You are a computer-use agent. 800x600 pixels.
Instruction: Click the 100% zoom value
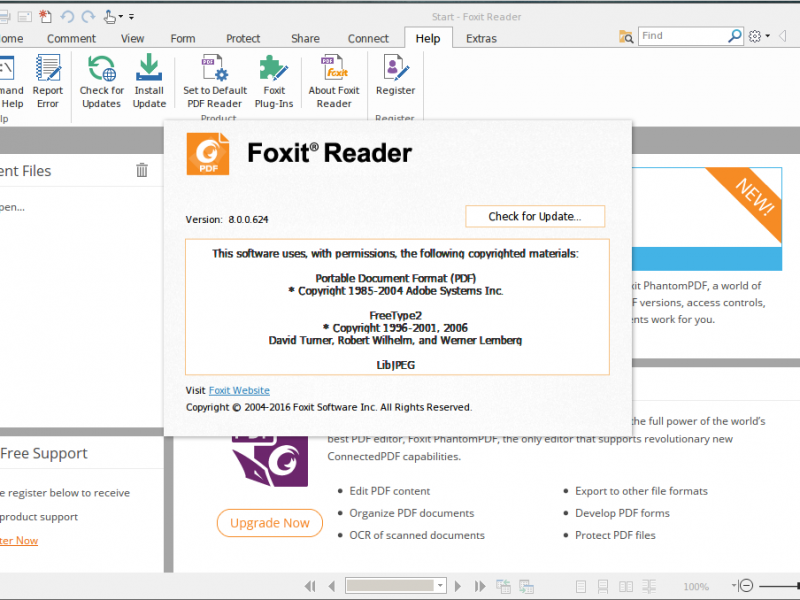[696, 586]
